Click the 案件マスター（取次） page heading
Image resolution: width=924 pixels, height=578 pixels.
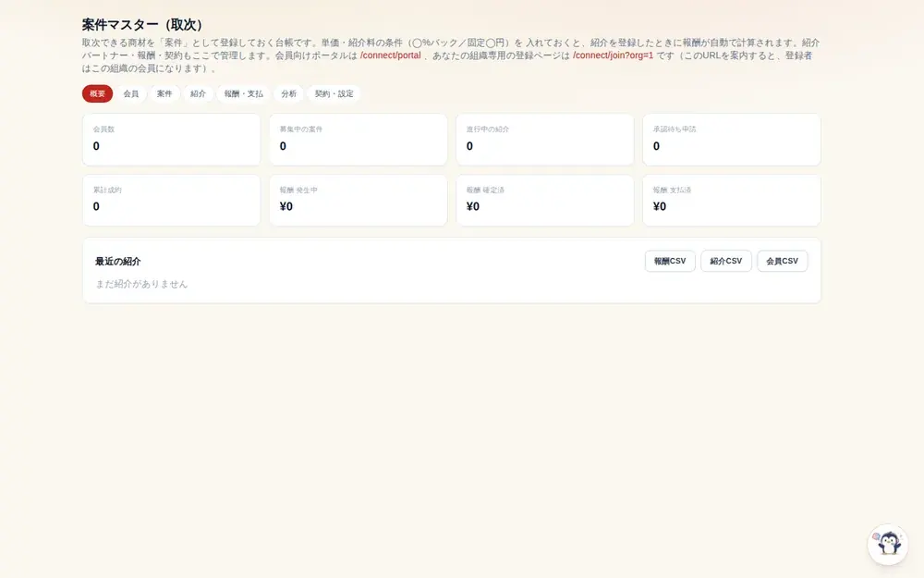point(144,25)
